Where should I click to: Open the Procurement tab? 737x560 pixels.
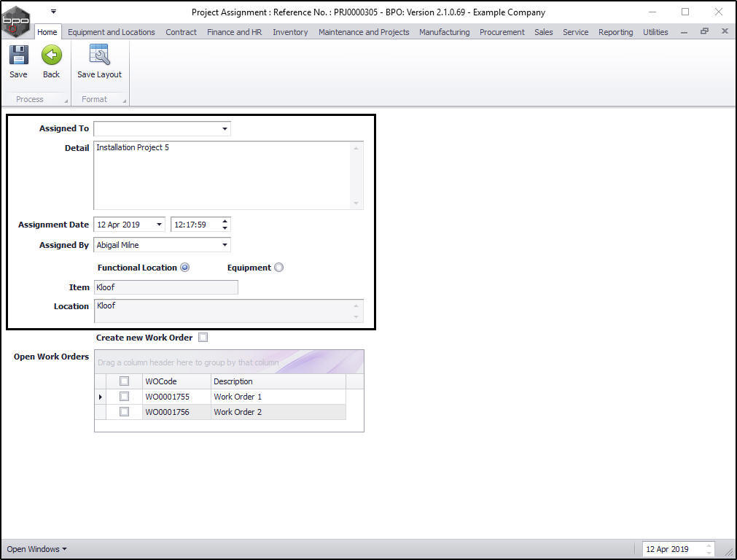(502, 32)
